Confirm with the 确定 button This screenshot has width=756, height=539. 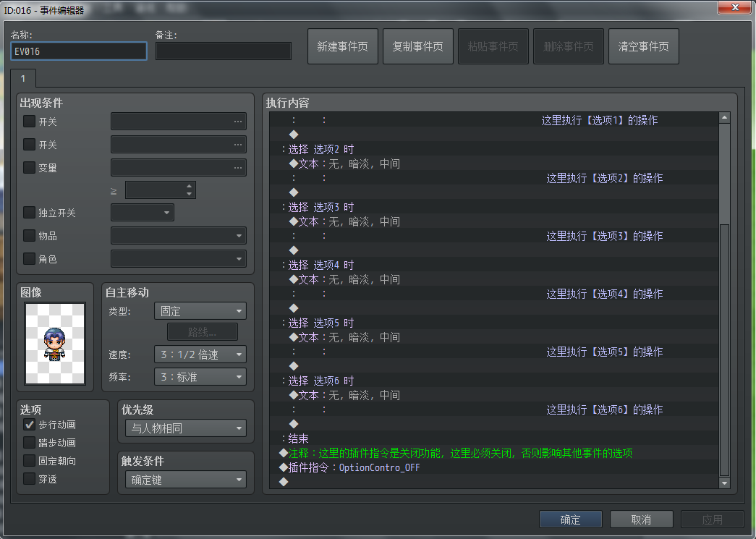point(570,519)
